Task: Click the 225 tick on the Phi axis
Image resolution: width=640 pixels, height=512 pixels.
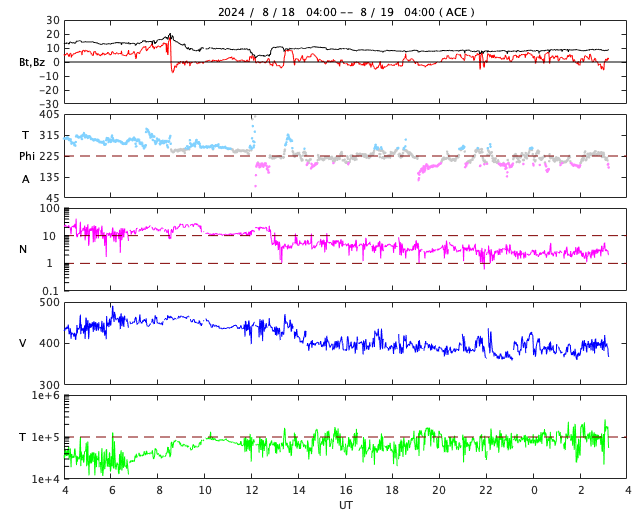Action: point(49,156)
